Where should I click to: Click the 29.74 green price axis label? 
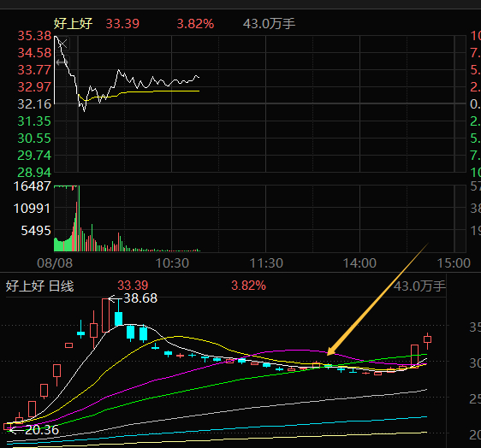click(x=34, y=156)
